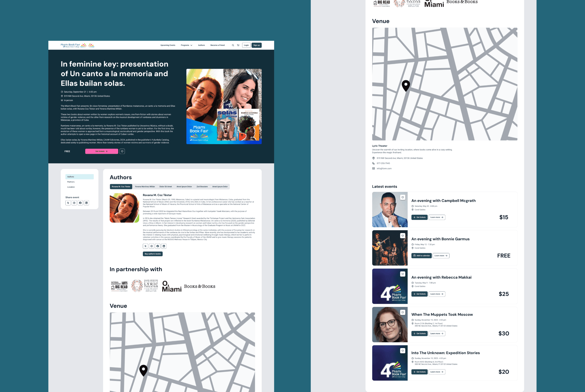Go to Partners section in sidebar
Image resolution: width=585 pixels, height=392 pixels.
[x=71, y=182]
